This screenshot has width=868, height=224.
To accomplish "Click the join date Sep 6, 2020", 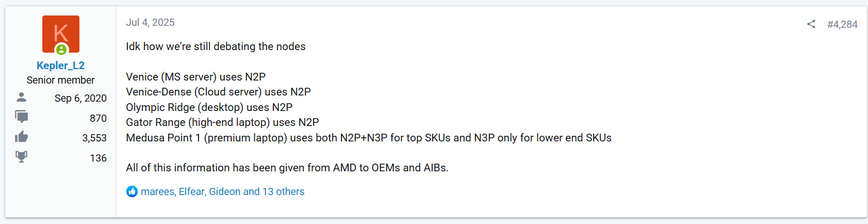I will click(x=80, y=98).
